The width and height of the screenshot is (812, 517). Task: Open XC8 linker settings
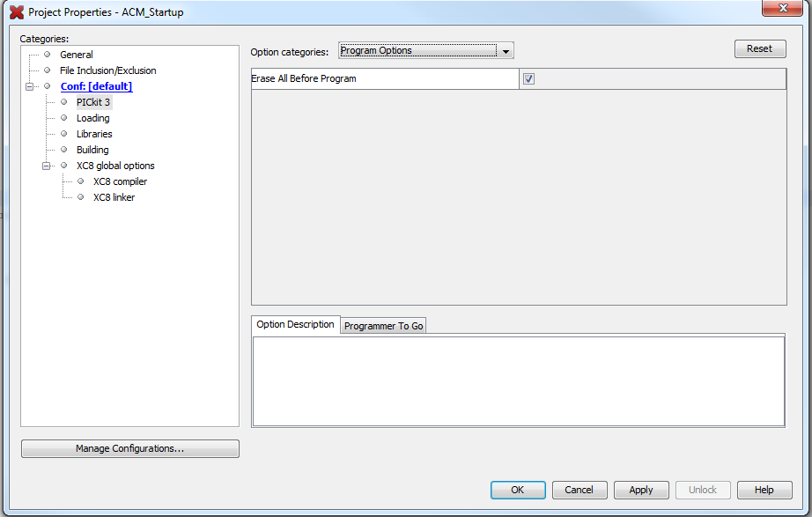(114, 197)
